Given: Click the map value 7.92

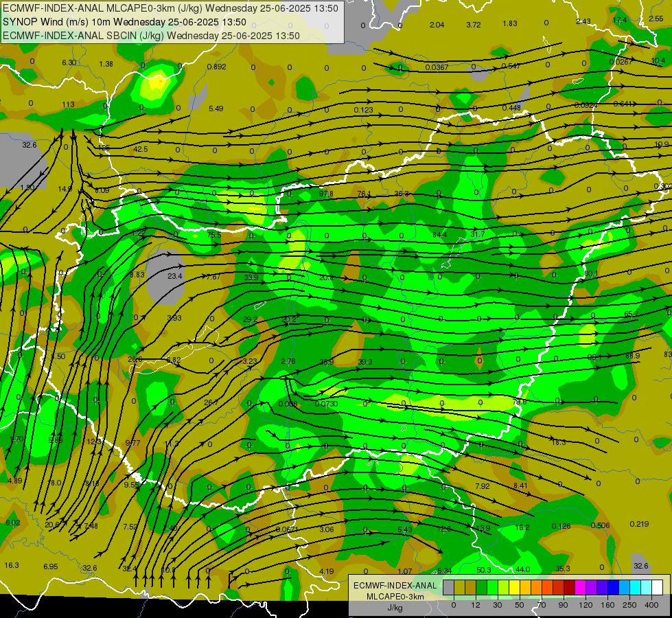Looking at the screenshot, I should [x=483, y=486].
